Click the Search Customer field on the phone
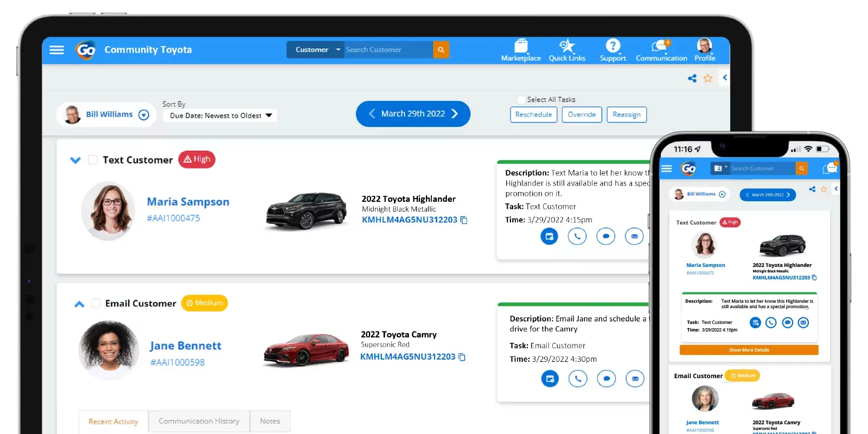 pyautogui.click(x=762, y=169)
